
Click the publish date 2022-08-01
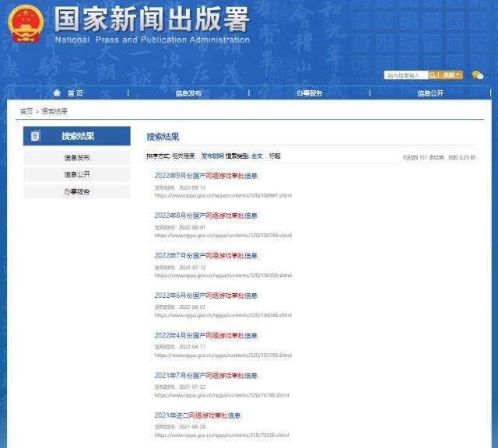[x=192, y=228]
